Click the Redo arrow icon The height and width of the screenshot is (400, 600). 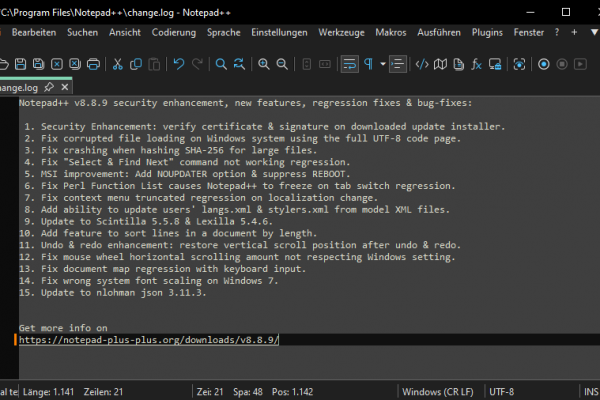(x=197, y=64)
